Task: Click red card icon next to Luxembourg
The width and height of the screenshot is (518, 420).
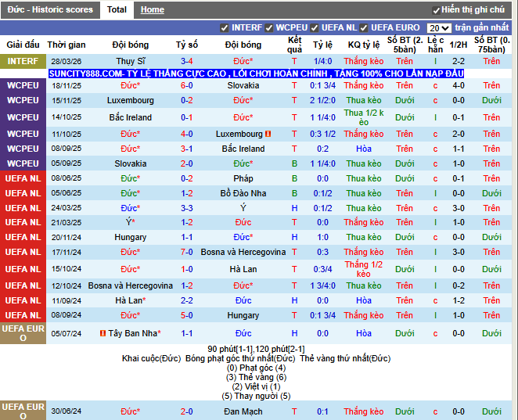Action: click(x=268, y=134)
